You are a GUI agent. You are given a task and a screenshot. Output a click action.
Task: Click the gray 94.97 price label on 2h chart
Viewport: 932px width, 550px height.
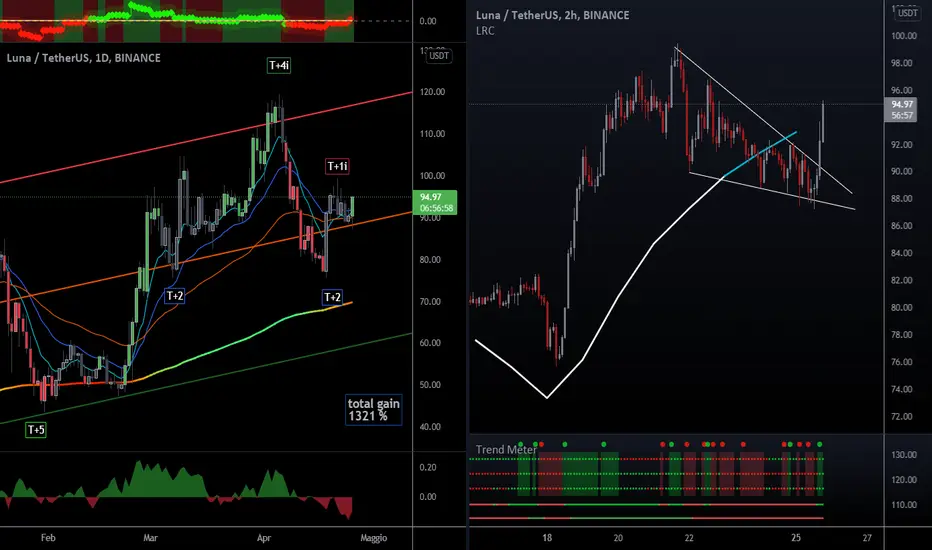click(902, 110)
